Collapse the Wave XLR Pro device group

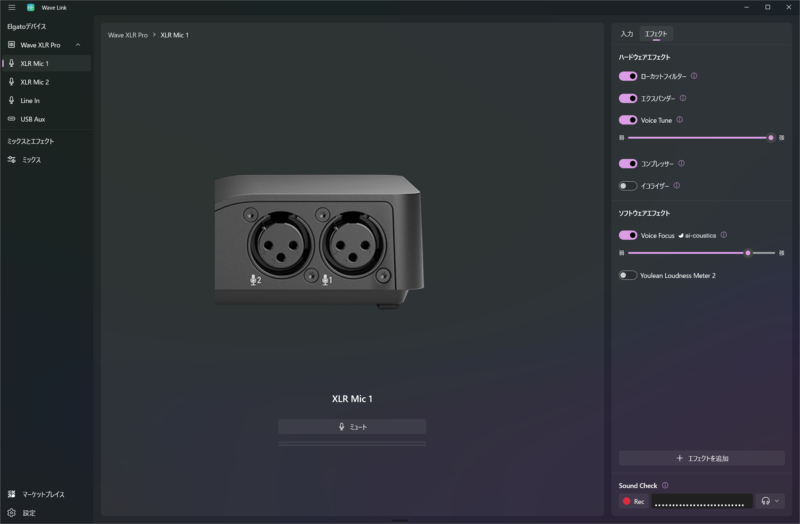pos(78,45)
